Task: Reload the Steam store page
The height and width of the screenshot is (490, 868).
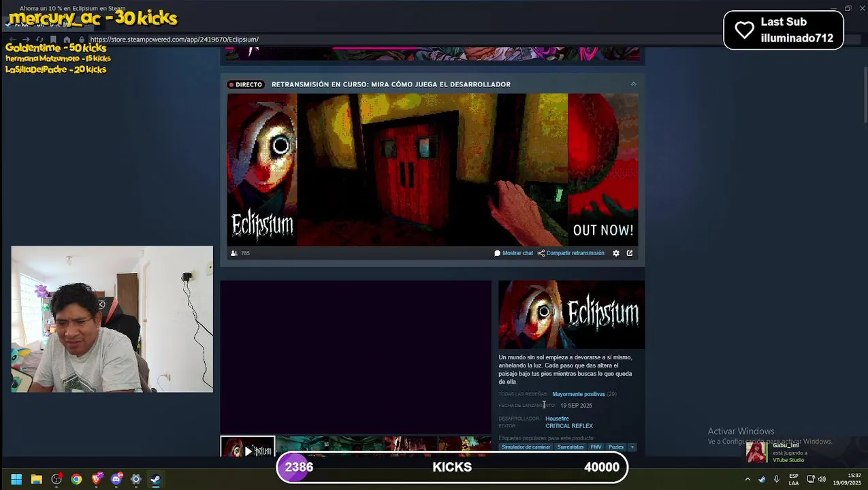Action: (39, 39)
